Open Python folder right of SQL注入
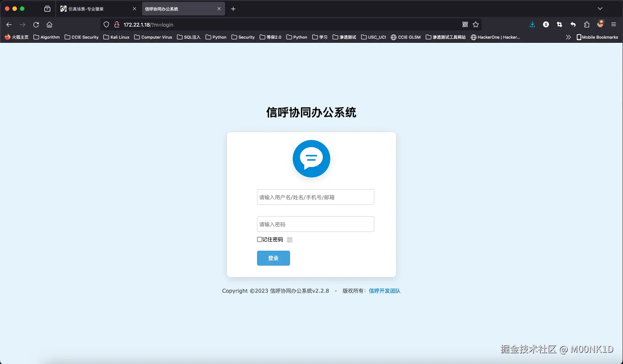This screenshot has width=623, height=364. click(x=216, y=37)
